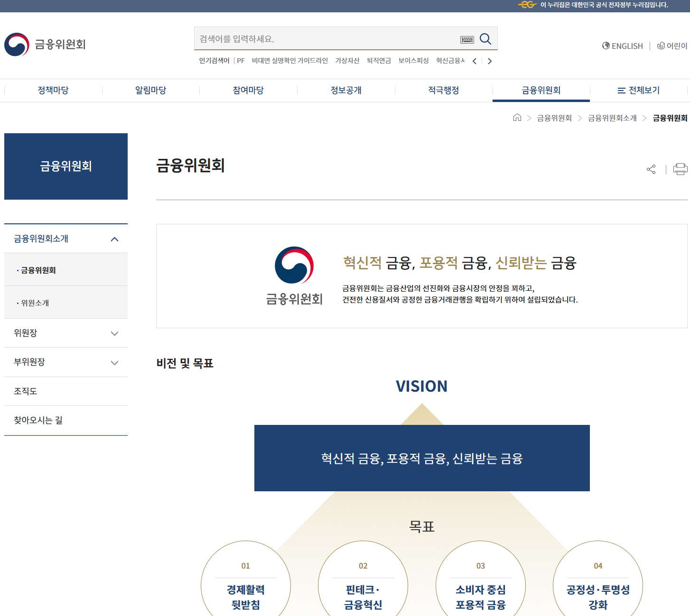The width and height of the screenshot is (690, 616).
Task: Expand the 위원장 sidebar section
Action: tap(114, 333)
